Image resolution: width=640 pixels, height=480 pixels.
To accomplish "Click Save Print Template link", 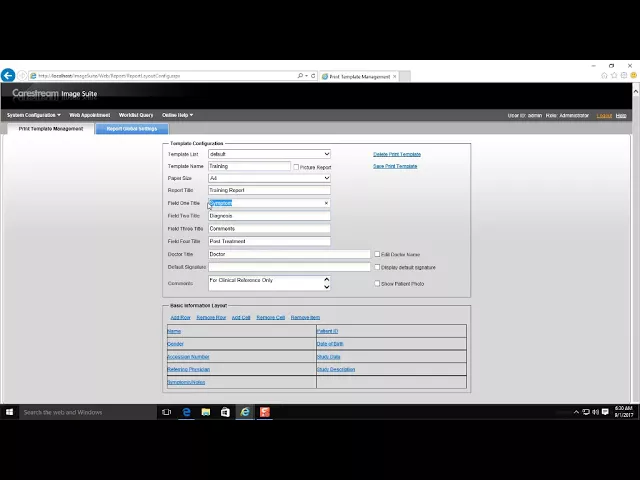I will pos(395,166).
